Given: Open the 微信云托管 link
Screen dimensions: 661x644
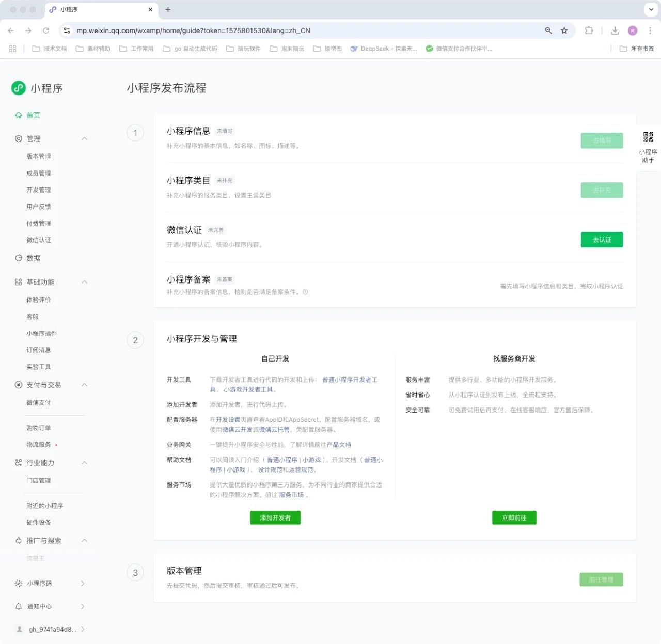Looking at the screenshot, I should coord(274,430).
